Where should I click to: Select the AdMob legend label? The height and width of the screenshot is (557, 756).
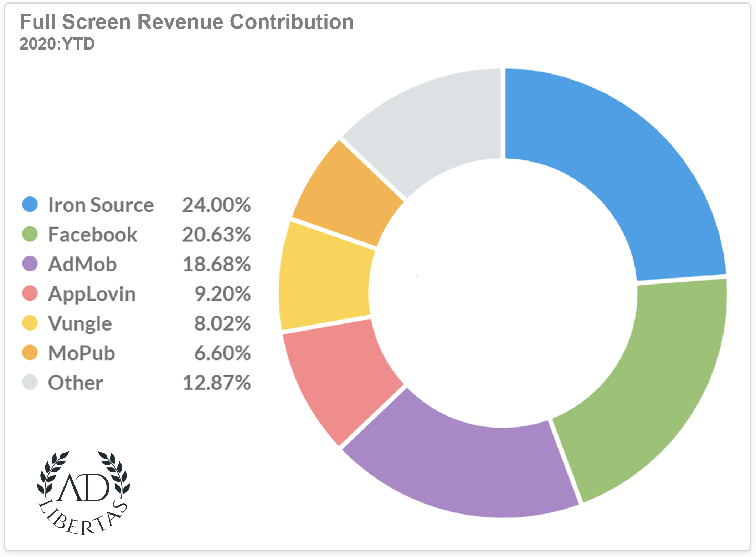(82, 264)
